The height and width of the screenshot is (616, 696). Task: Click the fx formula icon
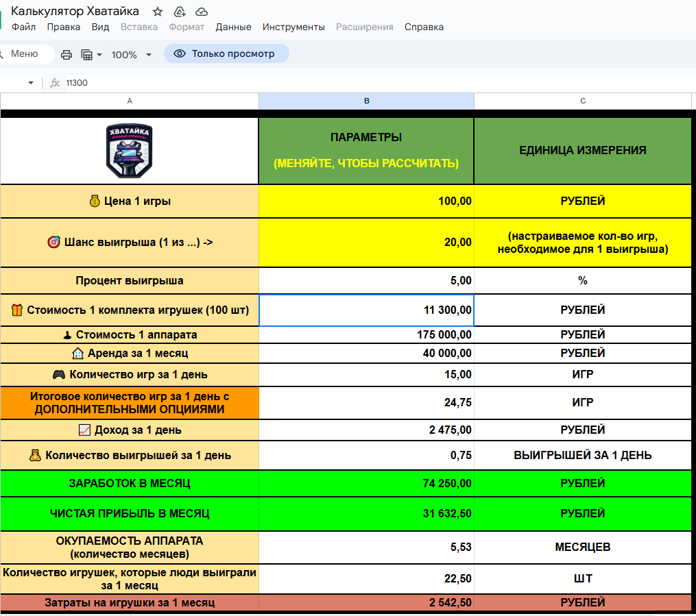pyautogui.click(x=56, y=83)
